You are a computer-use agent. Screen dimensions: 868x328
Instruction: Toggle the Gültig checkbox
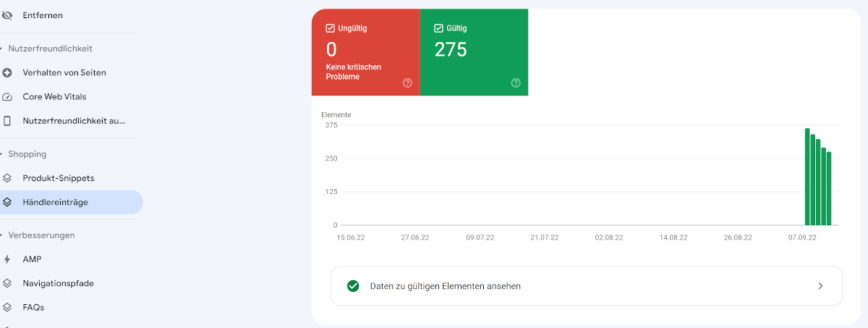pyautogui.click(x=438, y=28)
